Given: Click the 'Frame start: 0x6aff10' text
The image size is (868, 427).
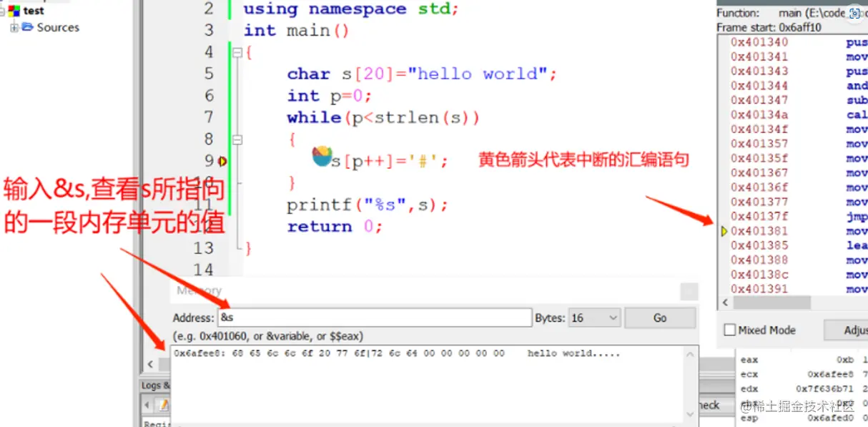Looking at the screenshot, I should click(769, 27).
